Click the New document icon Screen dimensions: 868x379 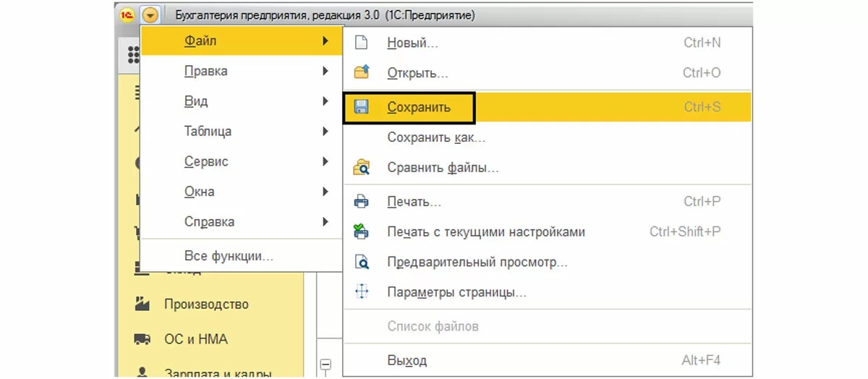360,43
